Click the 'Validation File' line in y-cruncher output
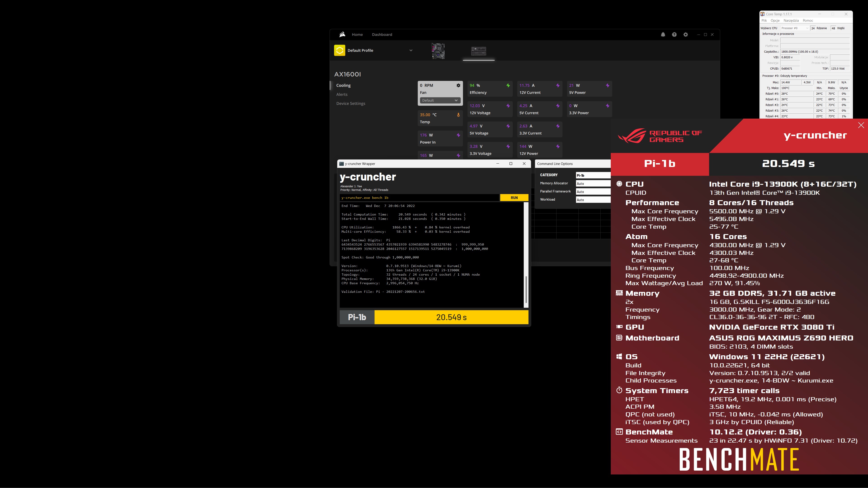Screen dimensions: 868x488 (383, 292)
